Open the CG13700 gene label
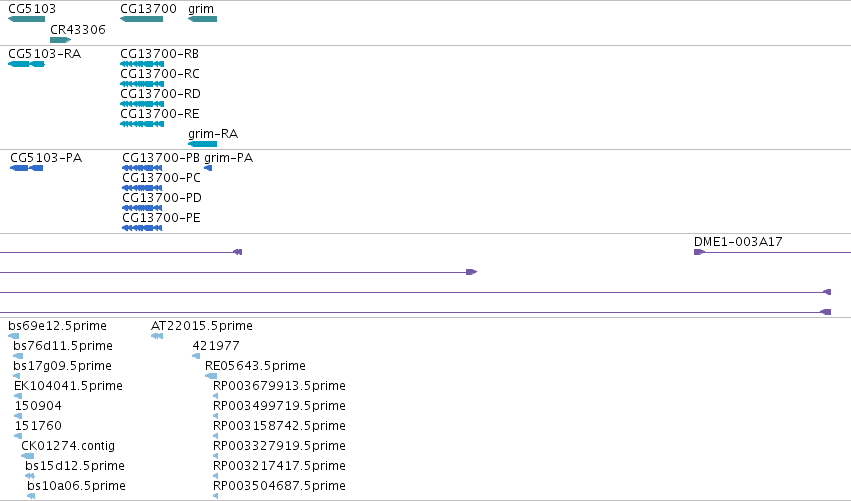Image resolution: width=851 pixels, height=501 pixels. (148, 9)
